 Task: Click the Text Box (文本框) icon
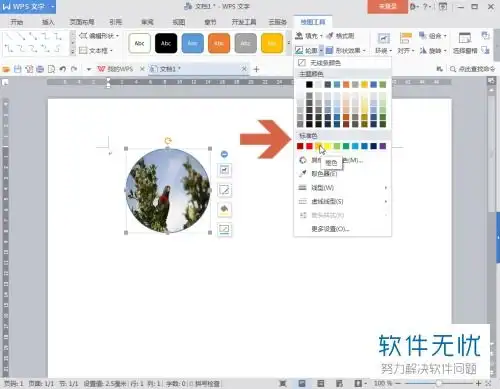point(83,50)
